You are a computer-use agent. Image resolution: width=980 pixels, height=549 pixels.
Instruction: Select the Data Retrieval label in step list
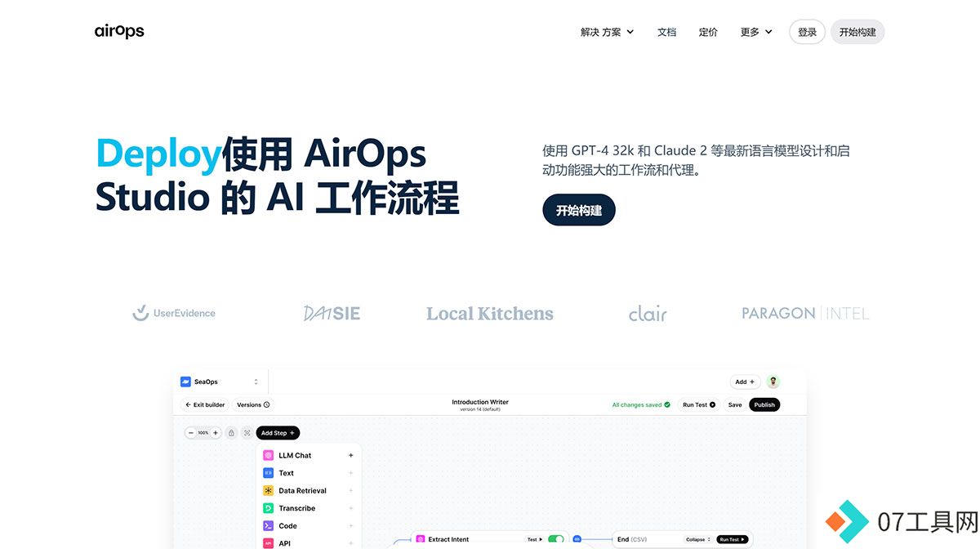(302, 491)
